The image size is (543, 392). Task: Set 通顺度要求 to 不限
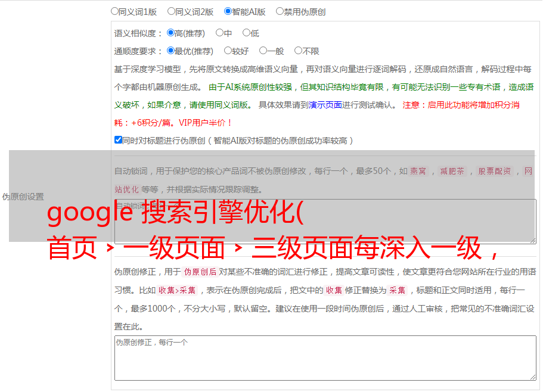298,51
